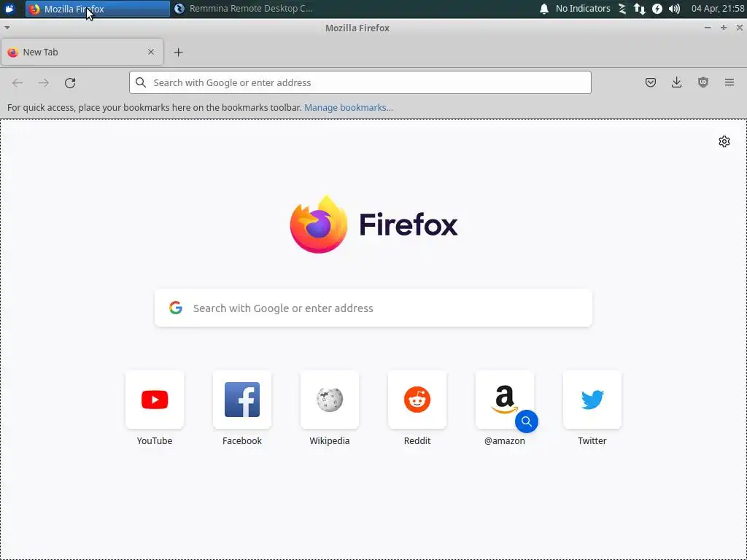Click the volume speaker tray icon
747x560 pixels.
point(674,9)
